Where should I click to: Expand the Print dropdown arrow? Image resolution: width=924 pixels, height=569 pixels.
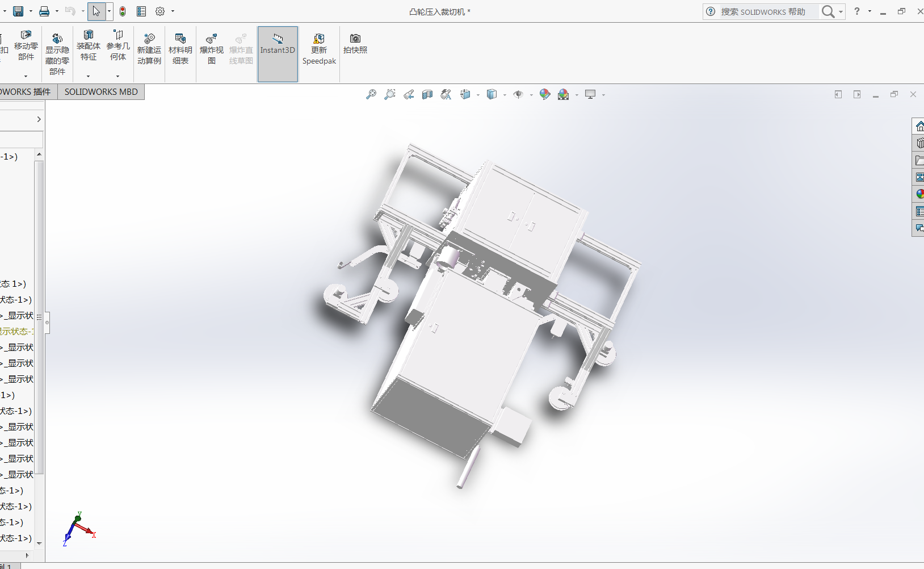click(x=57, y=11)
